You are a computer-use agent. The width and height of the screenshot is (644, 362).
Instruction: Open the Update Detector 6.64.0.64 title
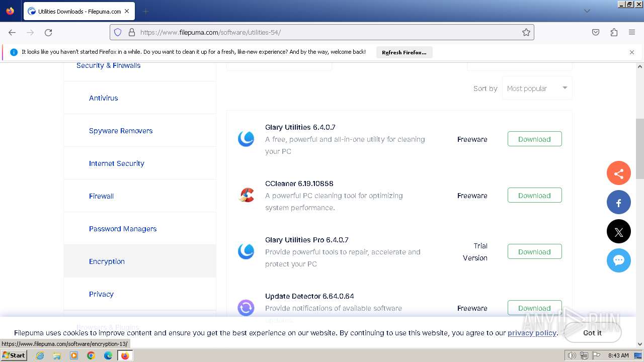tap(309, 296)
